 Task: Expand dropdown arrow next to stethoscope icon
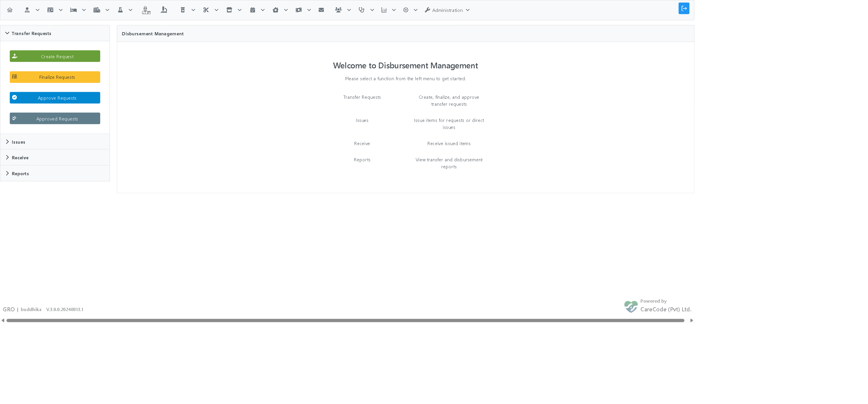(x=372, y=10)
